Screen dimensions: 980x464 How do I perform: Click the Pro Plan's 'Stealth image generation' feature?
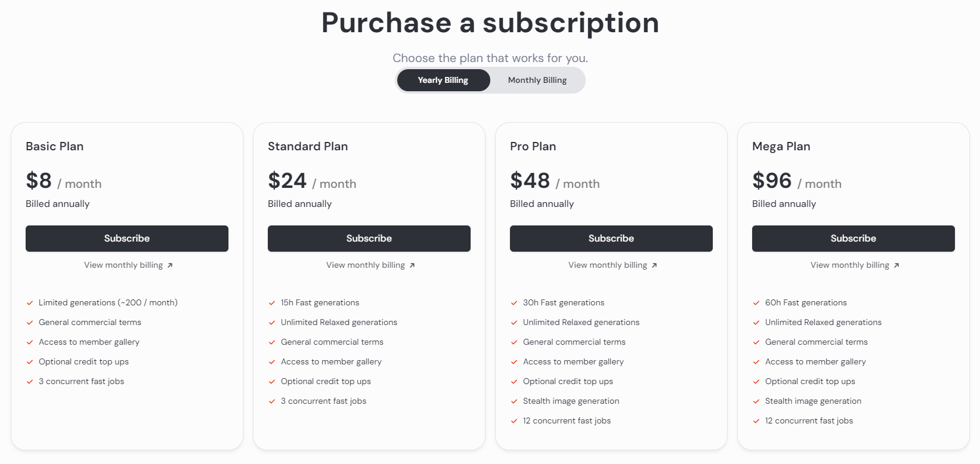[571, 401]
